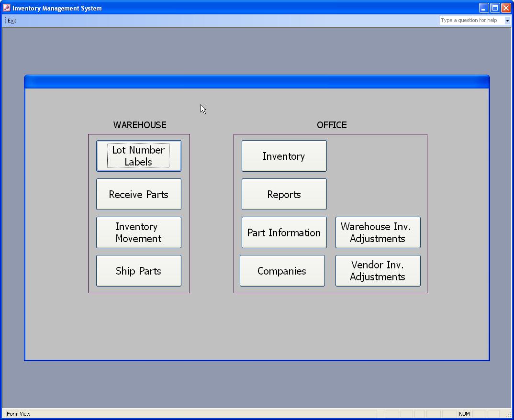The height and width of the screenshot is (420, 514).
Task: Select the Ship Parts button
Action: pos(138,271)
